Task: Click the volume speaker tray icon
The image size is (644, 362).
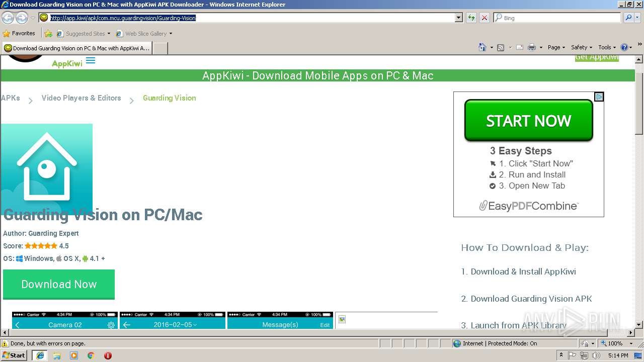Action: (x=596, y=355)
